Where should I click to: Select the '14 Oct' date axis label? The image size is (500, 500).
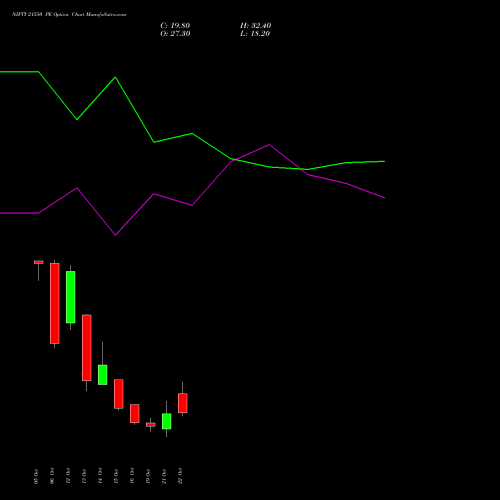100,476
